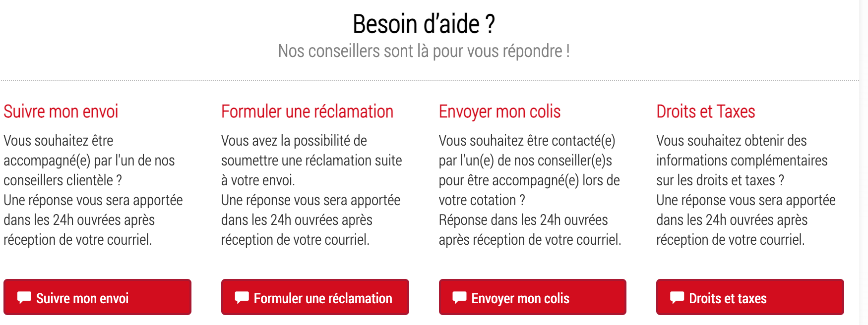Open the Formuler une réclamation red heading

pos(307,112)
